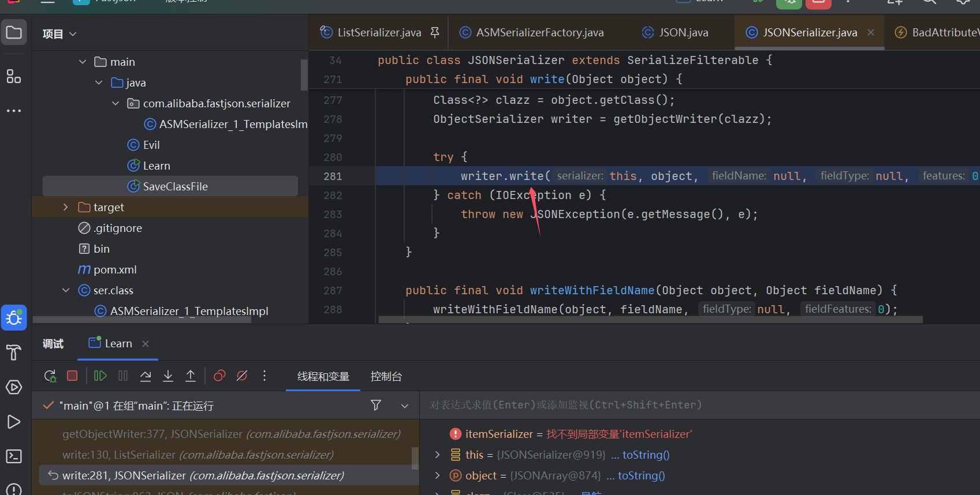Screen dimensions: 980x495
Task: Click gutter at line 281
Action: point(333,176)
